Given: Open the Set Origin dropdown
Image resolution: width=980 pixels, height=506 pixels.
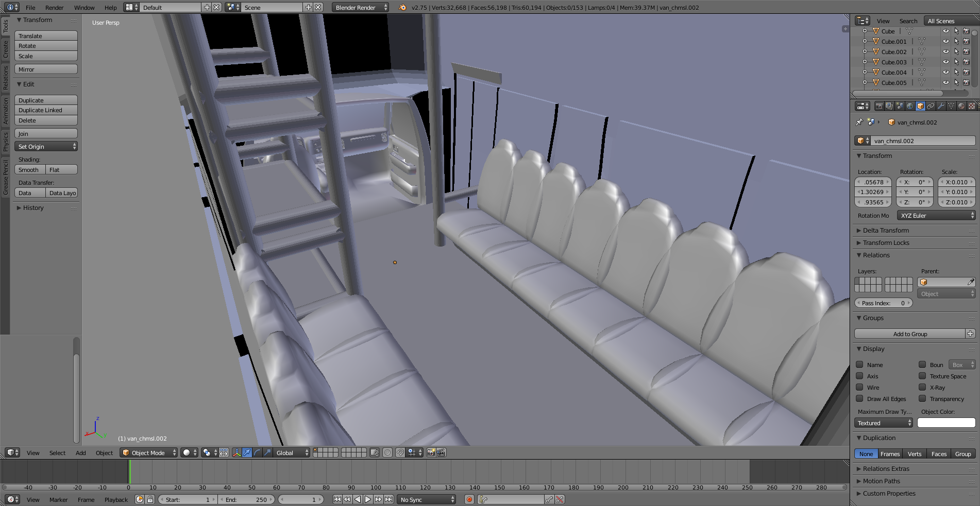Looking at the screenshot, I should (46, 146).
